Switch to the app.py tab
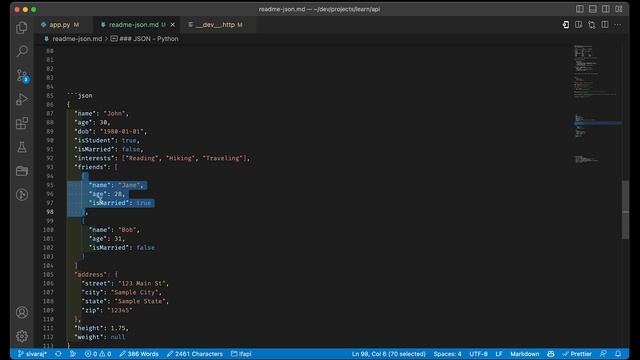The image size is (640, 360). (60, 25)
